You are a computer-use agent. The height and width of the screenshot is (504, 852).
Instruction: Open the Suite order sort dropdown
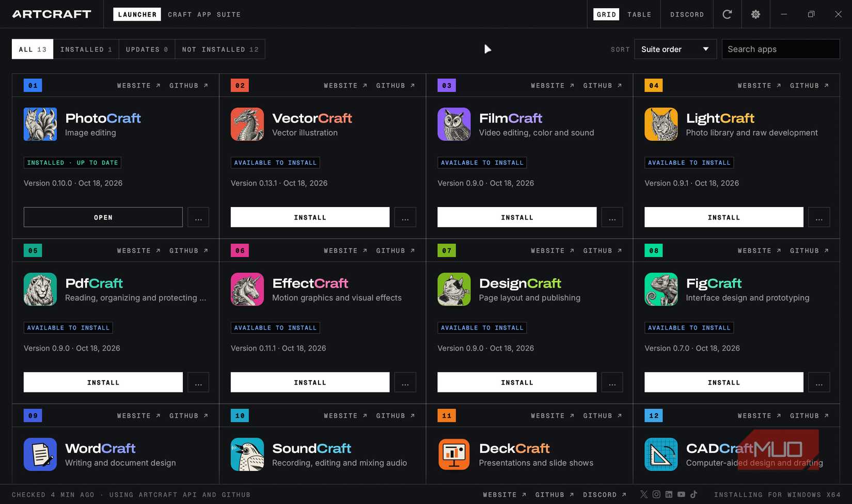tap(675, 49)
